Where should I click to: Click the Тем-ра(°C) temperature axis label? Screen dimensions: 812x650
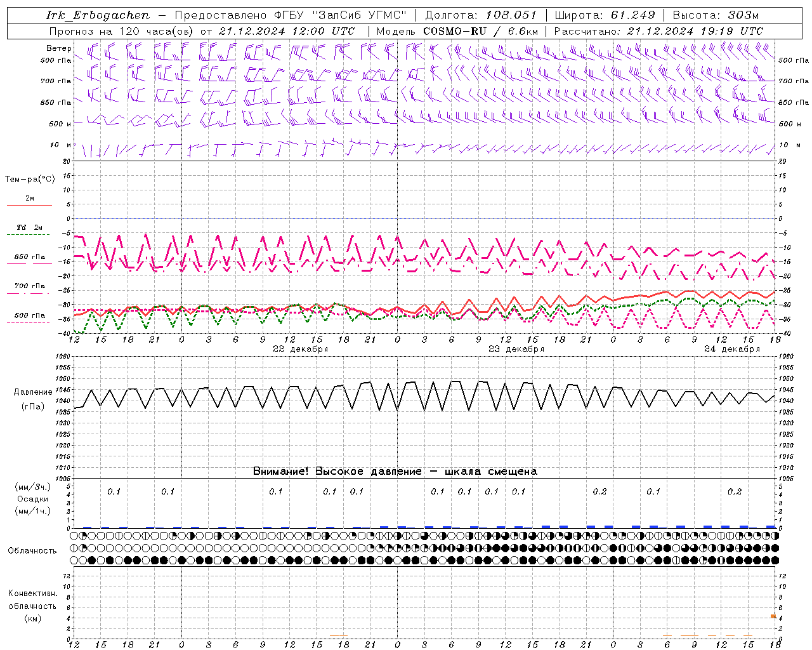(30, 180)
